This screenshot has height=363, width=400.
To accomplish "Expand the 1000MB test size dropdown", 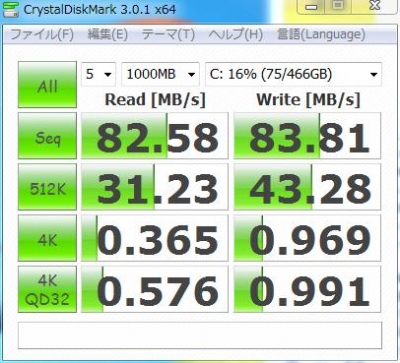I will pyautogui.click(x=160, y=74).
